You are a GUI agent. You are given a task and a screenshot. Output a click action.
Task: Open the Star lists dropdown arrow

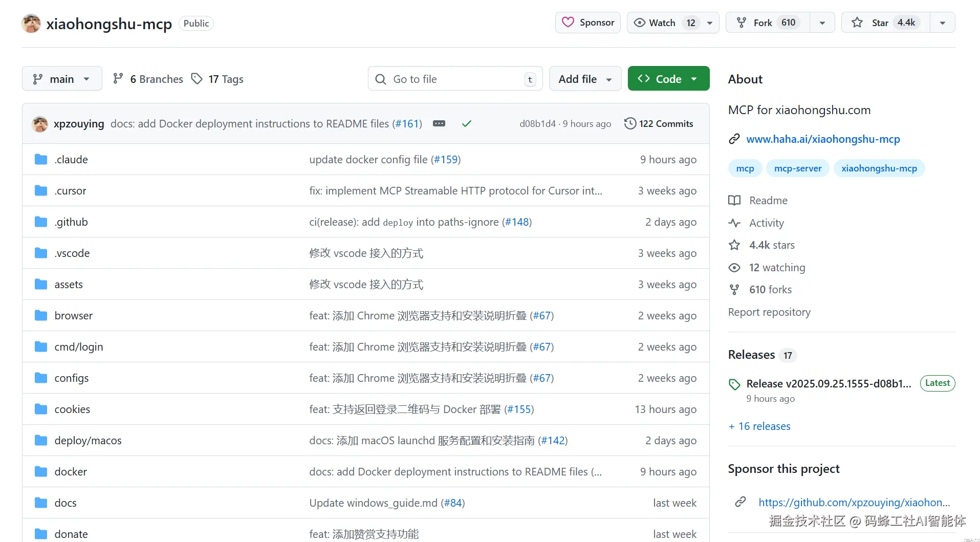click(x=943, y=23)
